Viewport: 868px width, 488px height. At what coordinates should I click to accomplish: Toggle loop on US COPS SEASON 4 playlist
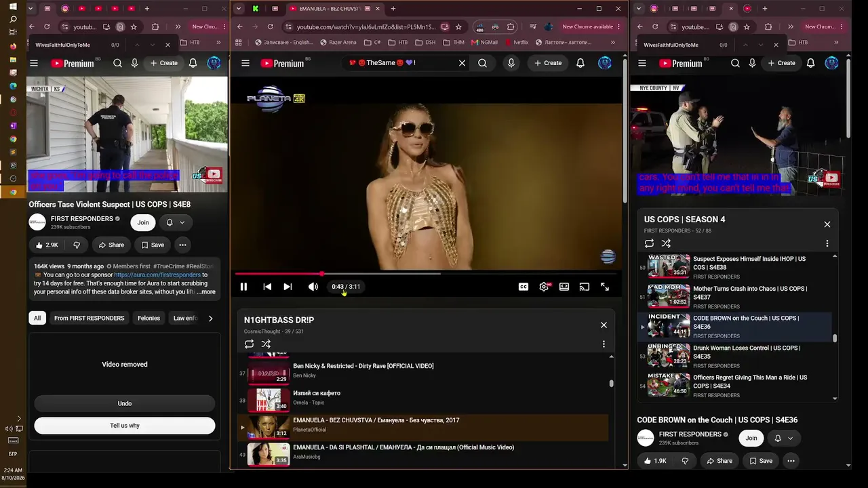[649, 243]
